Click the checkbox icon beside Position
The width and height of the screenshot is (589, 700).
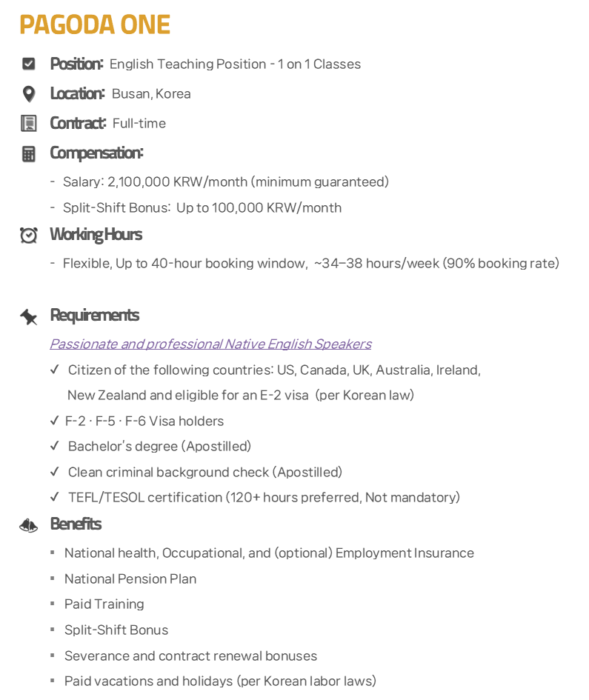coord(29,64)
